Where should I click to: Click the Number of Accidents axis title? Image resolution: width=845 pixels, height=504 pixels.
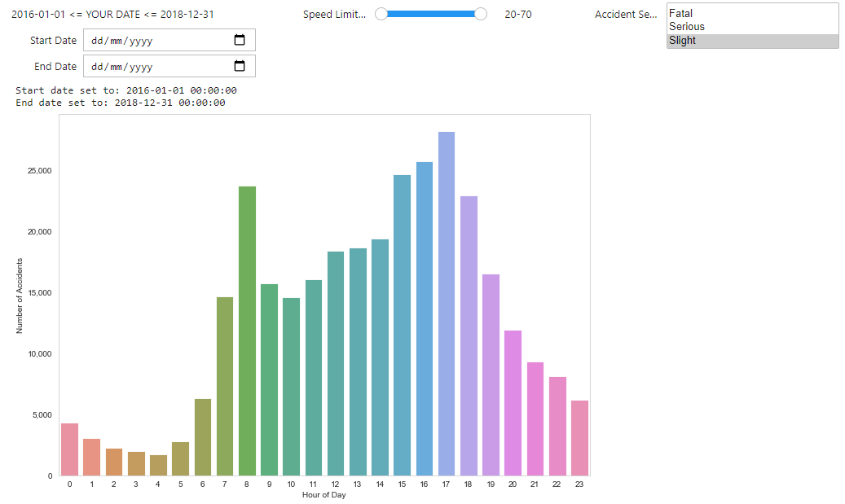20,296
